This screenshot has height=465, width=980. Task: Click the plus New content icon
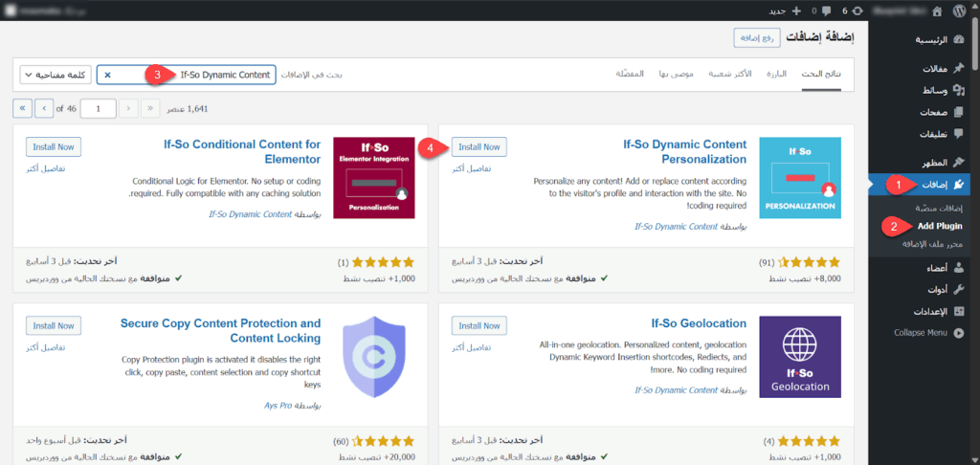796,11
